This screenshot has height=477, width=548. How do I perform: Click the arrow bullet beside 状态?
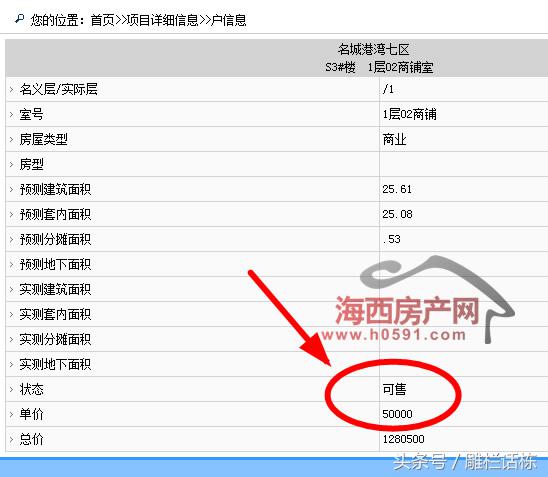[x=12, y=389]
